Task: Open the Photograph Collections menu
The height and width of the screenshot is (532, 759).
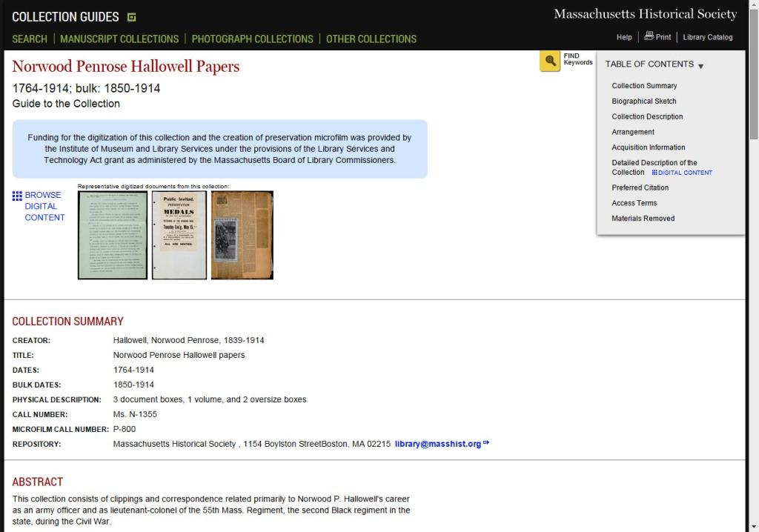Action: (252, 39)
